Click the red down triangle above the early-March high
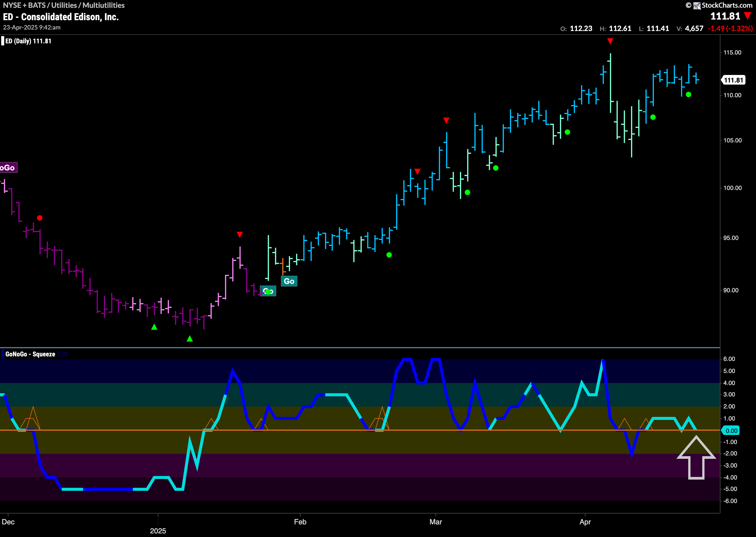Viewport: 756px width, 537px height. click(446, 120)
